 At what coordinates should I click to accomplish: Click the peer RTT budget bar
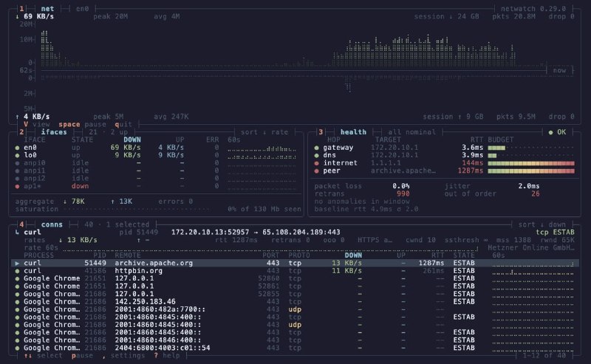tap(531, 171)
